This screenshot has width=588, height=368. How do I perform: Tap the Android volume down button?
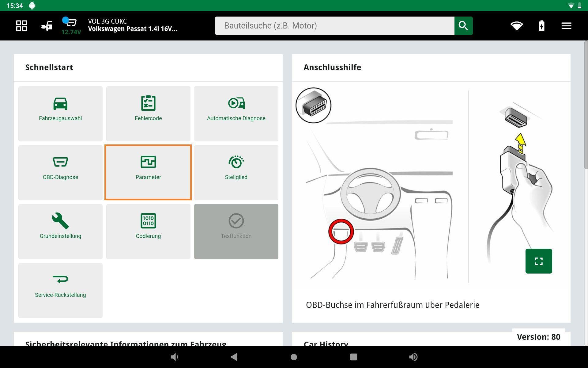tap(174, 357)
